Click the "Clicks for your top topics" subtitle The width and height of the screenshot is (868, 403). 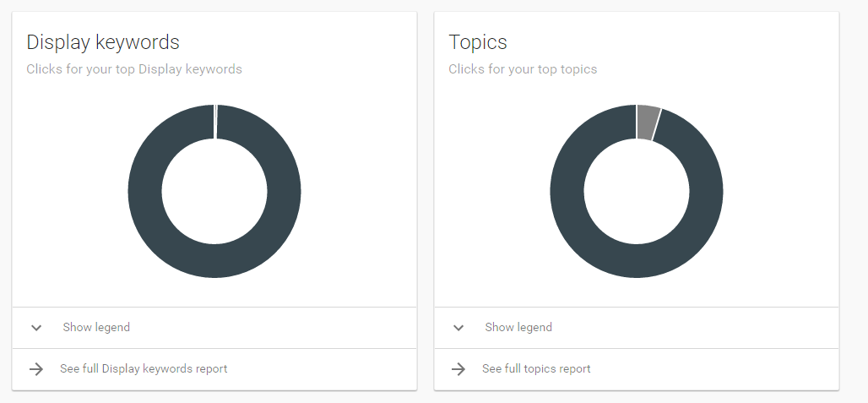(x=523, y=69)
